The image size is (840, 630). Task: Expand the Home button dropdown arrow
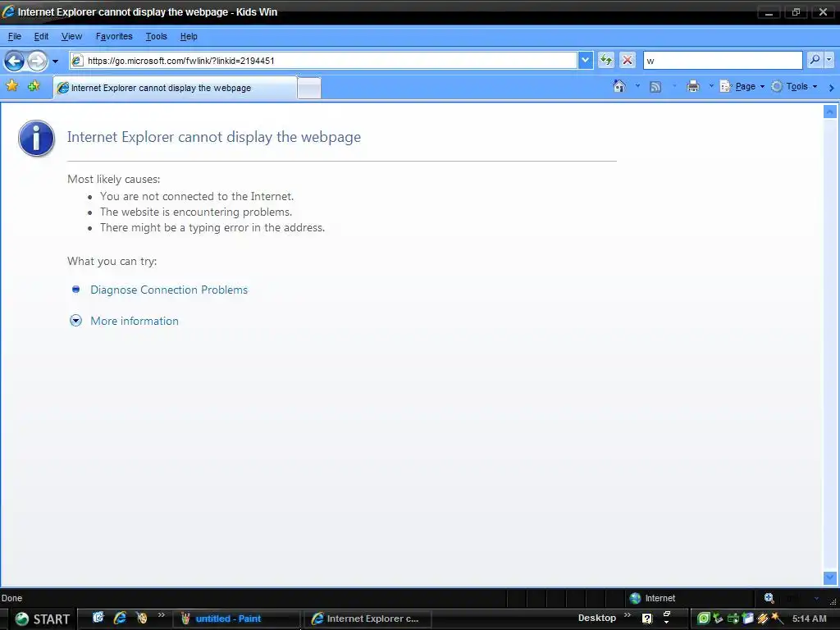click(x=637, y=86)
